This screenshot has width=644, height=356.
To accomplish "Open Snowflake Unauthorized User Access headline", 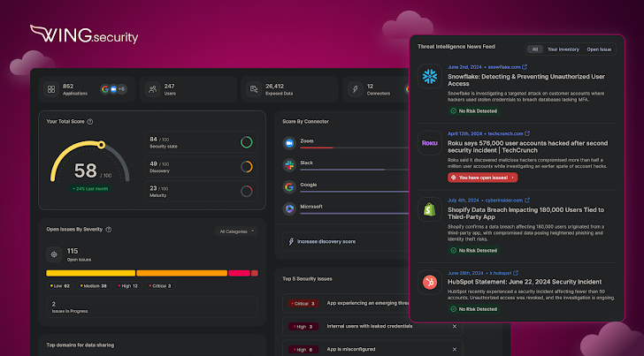I will (x=526, y=80).
